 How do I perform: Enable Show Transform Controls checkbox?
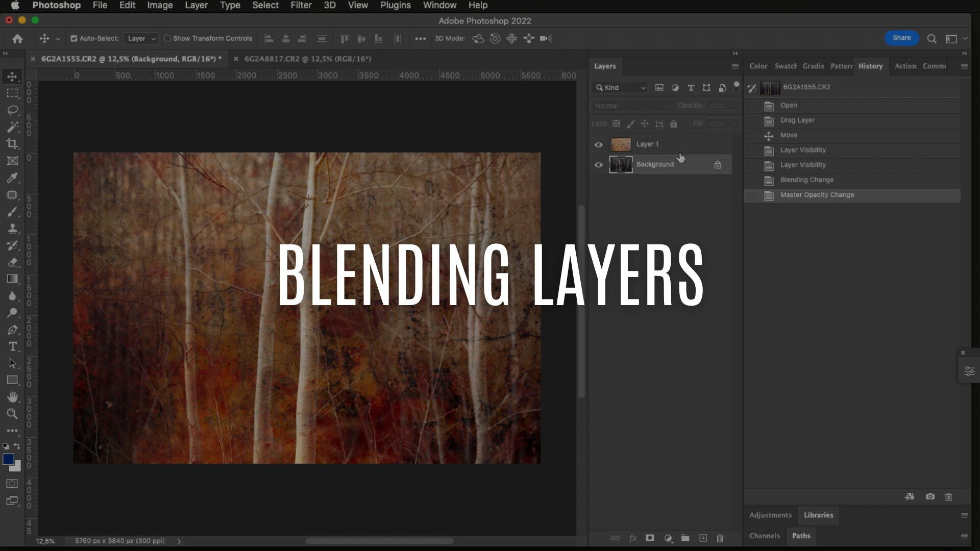(x=167, y=38)
